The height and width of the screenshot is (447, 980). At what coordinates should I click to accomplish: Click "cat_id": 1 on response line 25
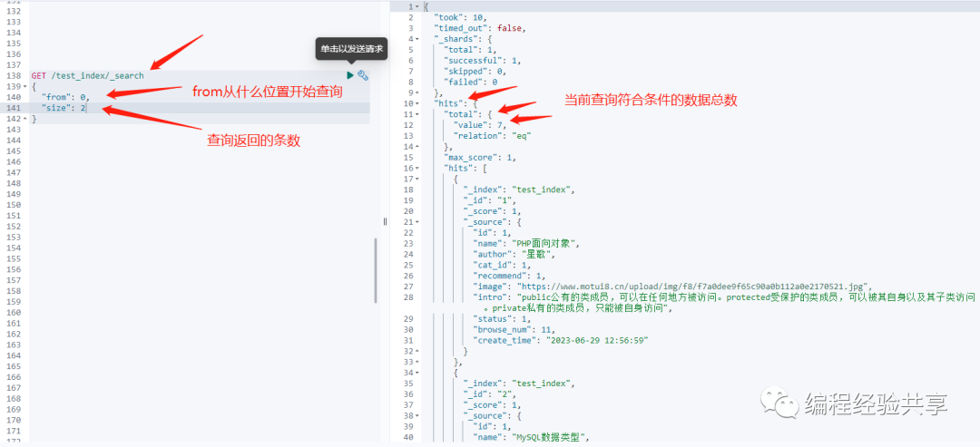[503, 265]
